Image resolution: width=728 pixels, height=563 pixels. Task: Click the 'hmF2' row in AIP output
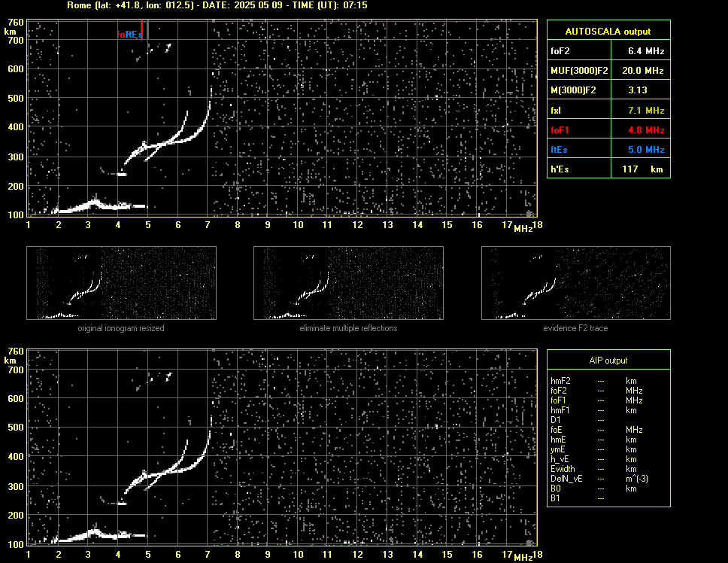[596, 381]
